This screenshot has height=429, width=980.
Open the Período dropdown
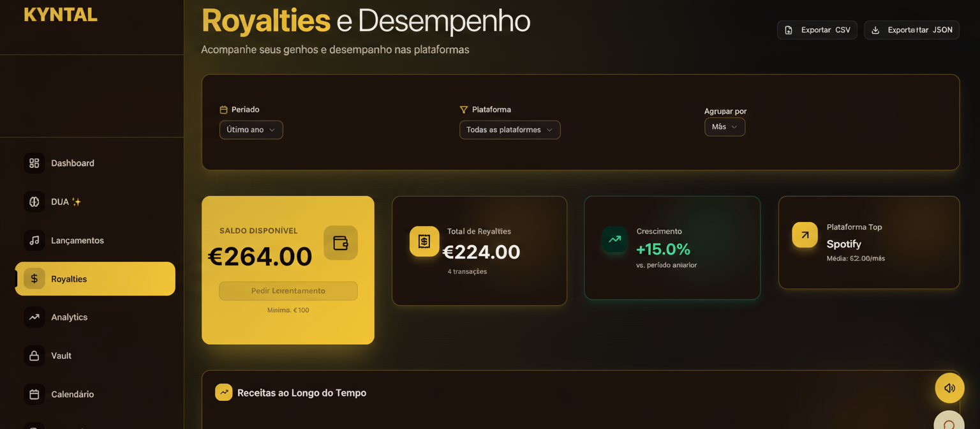coord(251,130)
